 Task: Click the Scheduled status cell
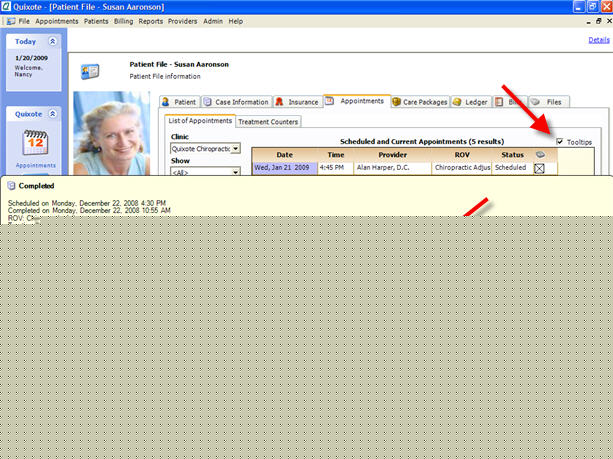(512, 168)
